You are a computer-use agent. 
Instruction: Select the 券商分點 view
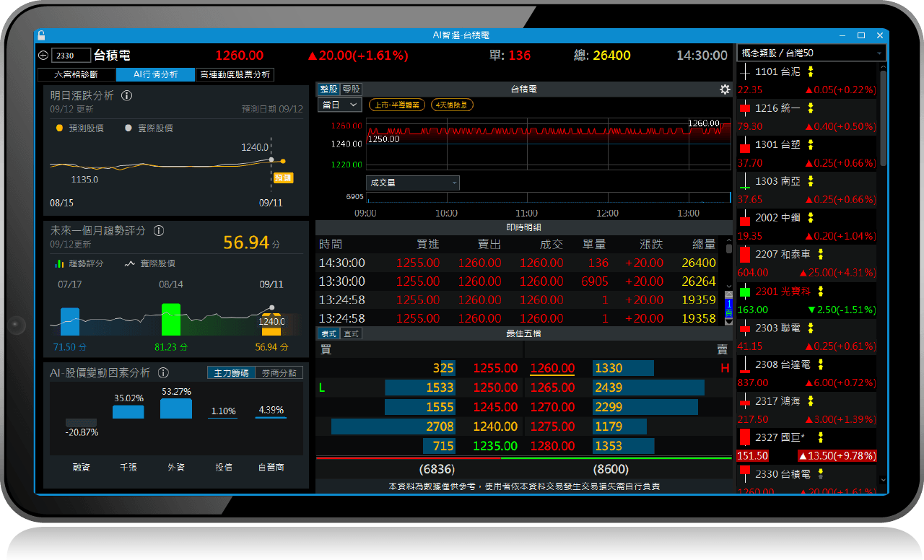(279, 373)
